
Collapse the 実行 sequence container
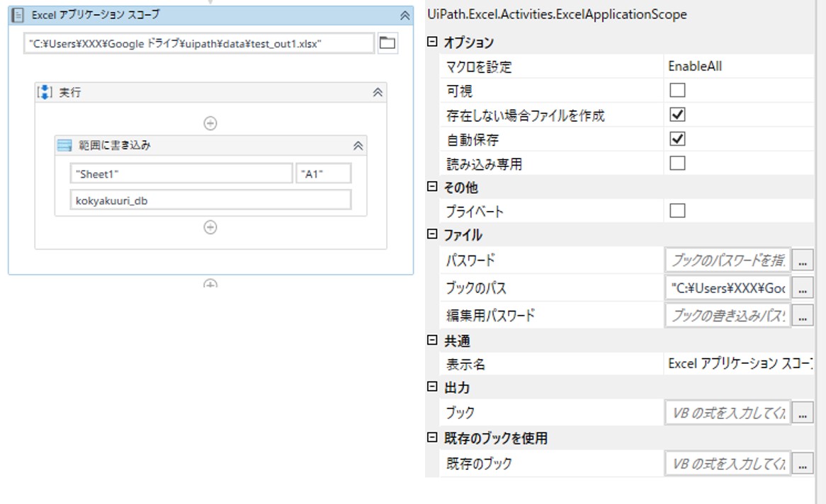(378, 92)
